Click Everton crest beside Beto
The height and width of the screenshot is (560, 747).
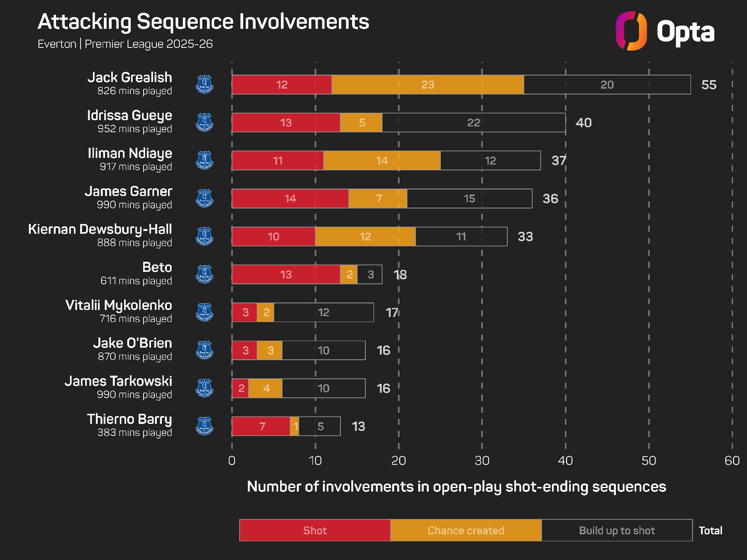click(x=204, y=275)
